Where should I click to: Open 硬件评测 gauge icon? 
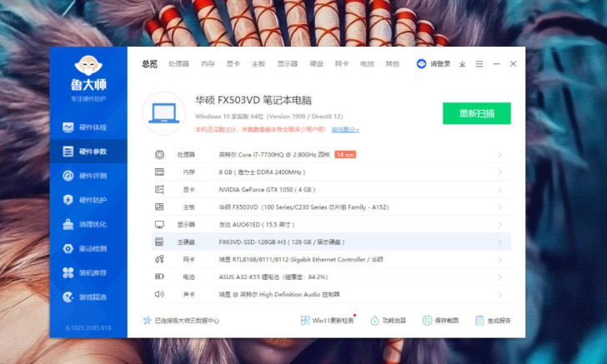[x=68, y=176]
